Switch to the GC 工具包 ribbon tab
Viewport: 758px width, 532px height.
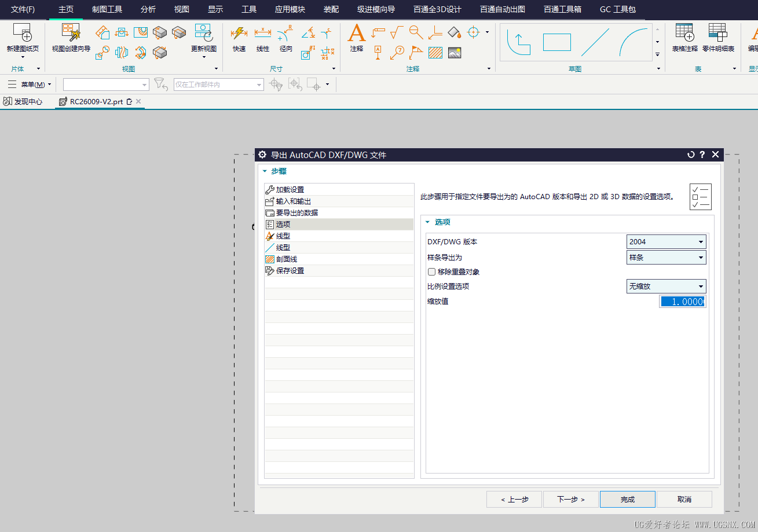click(618, 9)
